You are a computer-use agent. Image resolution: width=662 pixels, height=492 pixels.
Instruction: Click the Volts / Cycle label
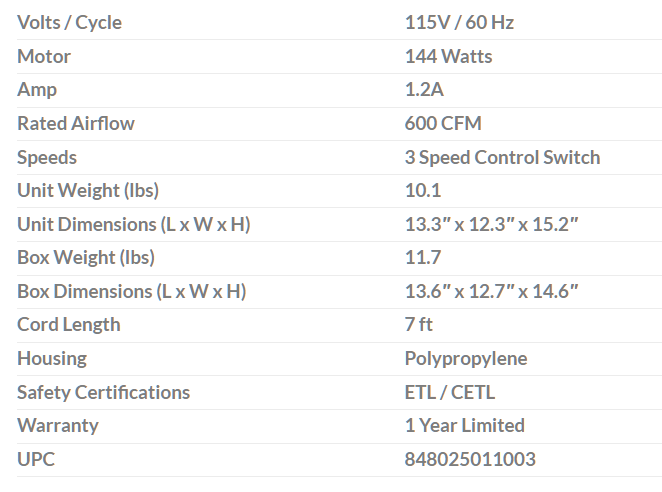click(x=69, y=22)
